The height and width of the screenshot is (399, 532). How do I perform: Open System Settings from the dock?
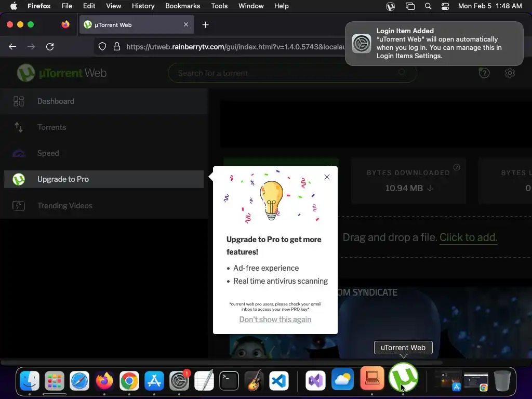[x=179, y=381]
